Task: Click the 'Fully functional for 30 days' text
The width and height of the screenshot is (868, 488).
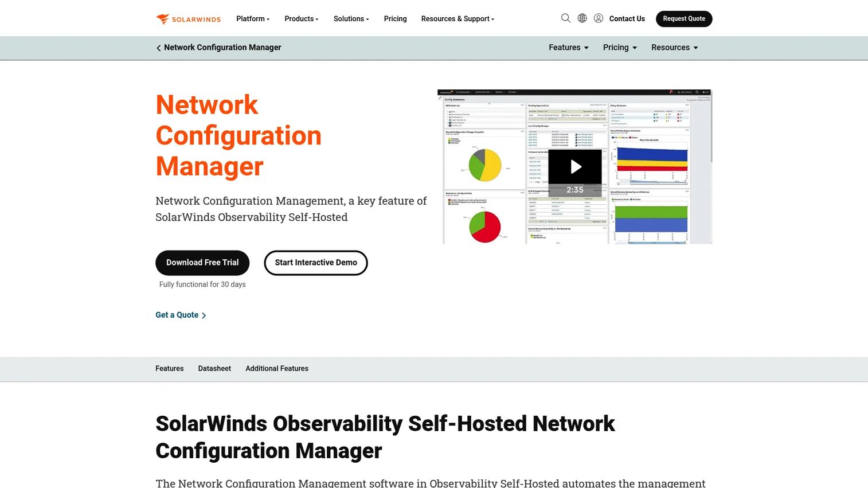Action: point(202,284)
